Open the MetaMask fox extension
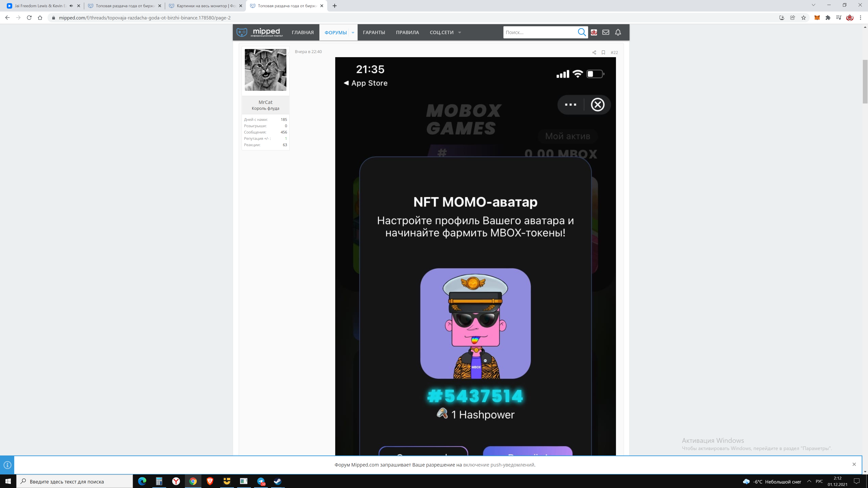This screenshot has width=868, height=488. point(817,18)
